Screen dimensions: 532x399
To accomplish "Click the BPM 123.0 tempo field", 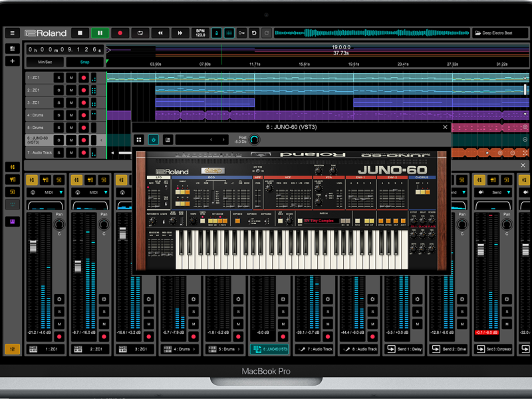I will 200,33.
